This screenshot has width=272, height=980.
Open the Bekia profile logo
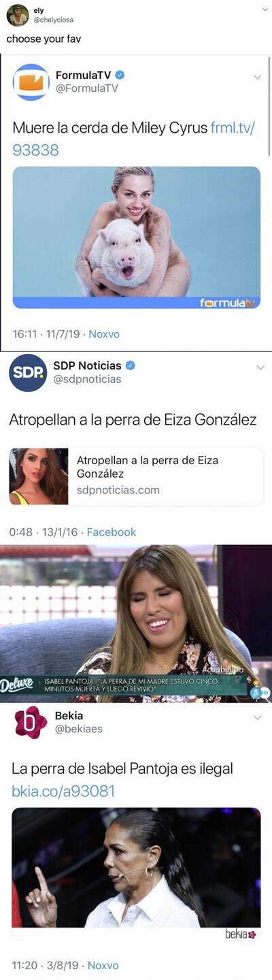[x=31, y=723]
